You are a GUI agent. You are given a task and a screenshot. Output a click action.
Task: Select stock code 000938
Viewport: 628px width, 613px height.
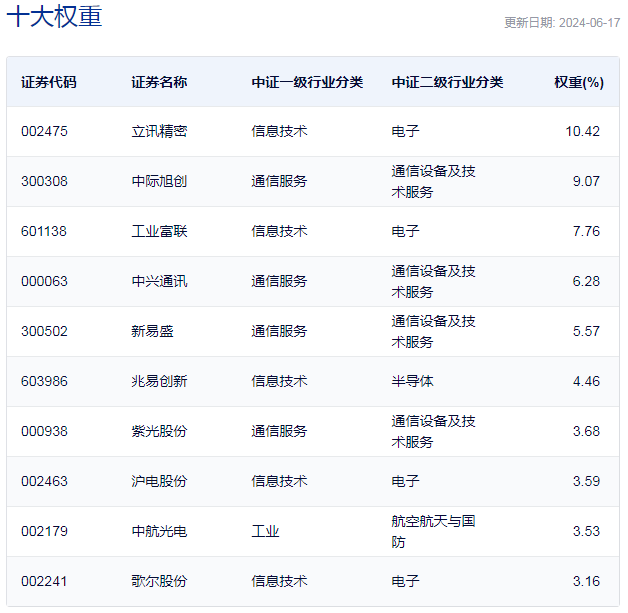[x=44, y=432]
